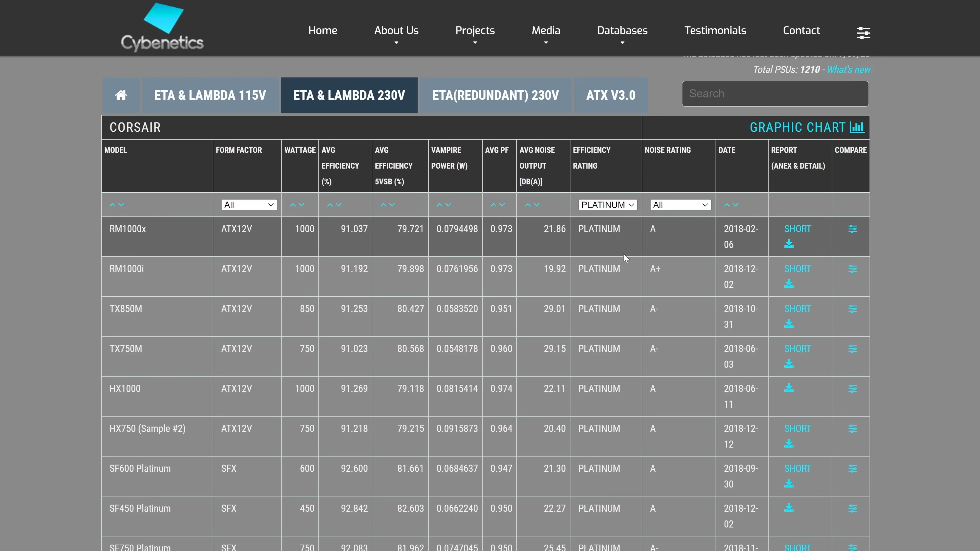
Task: Download TX850M report
Action: pos(789,324)
